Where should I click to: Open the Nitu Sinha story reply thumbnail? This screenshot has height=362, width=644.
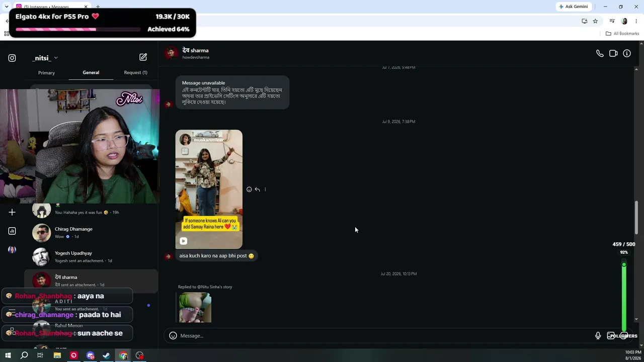195,307
